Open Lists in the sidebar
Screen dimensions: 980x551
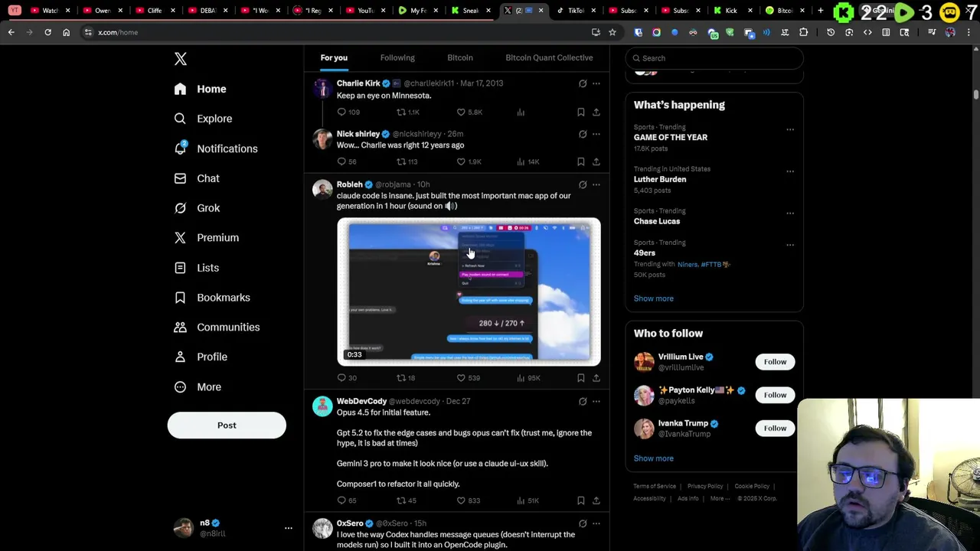[197, 268]
